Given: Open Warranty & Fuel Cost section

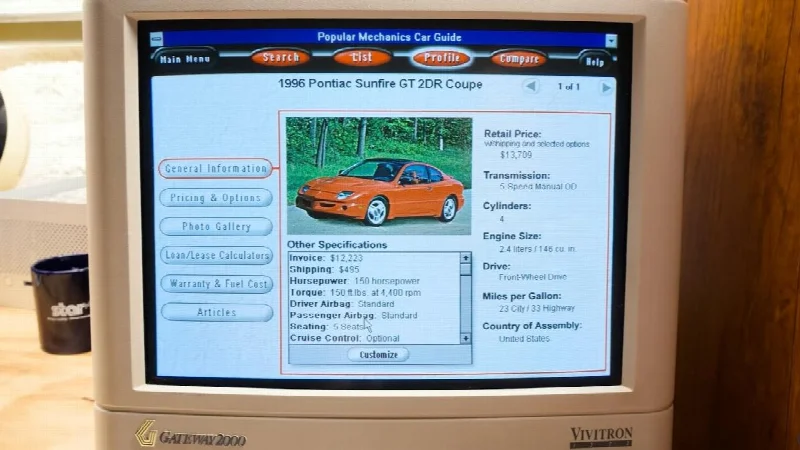Looking at the screenshot, I should point(217,284).
